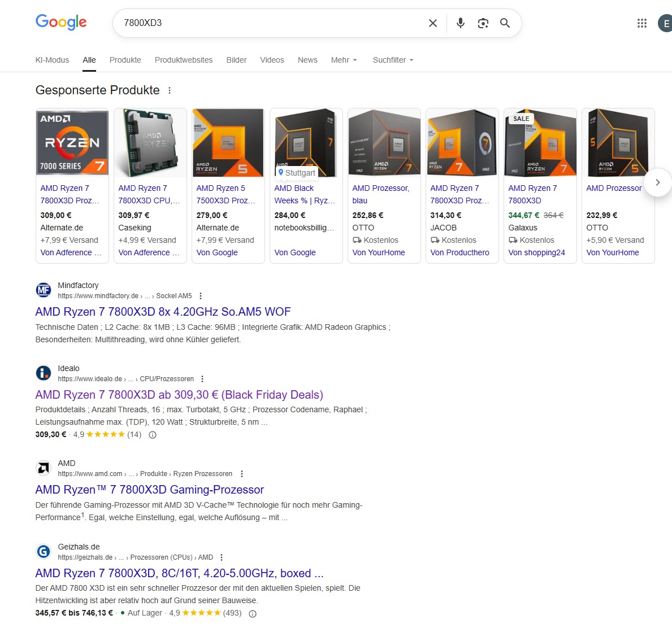This screenshot has width=672, height=628.
Task: Clear the search query with the X icon
Action: pyautogui.click(x=432, y=23)
